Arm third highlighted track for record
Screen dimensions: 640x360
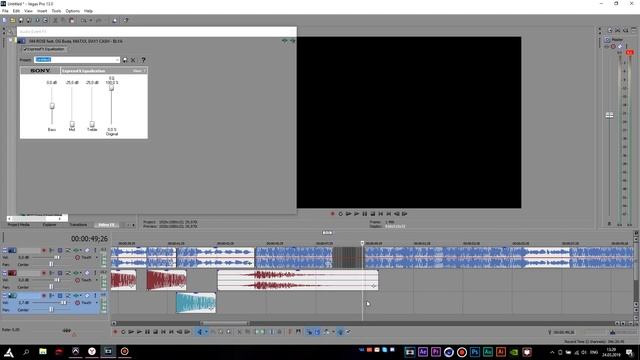(44, 296)
